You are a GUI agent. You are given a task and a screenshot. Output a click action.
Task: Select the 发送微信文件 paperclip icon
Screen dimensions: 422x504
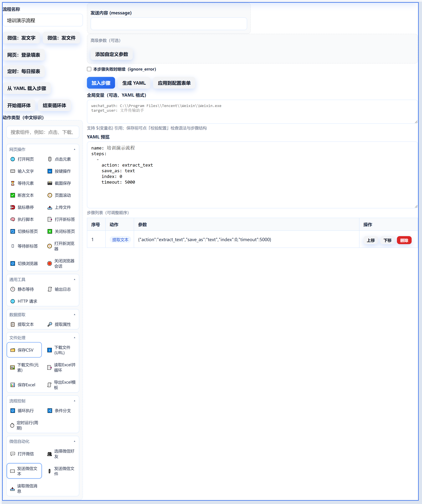click(49, 471)
